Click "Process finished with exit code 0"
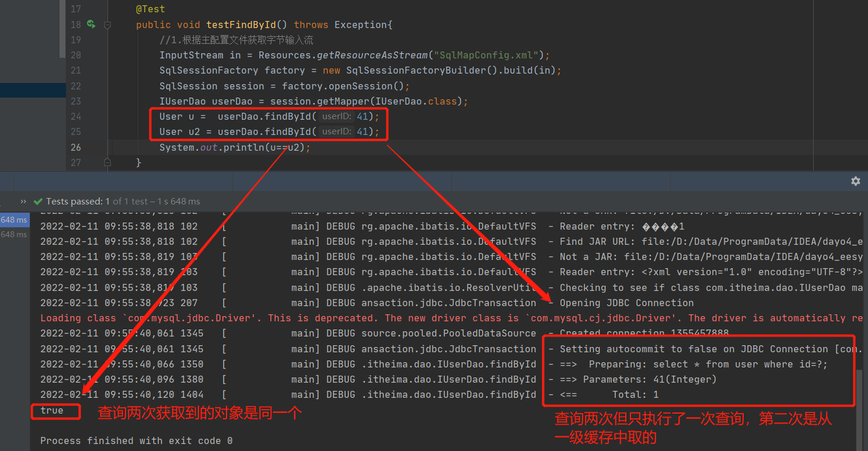This screenshot has width=868, height=451. click(x=137, y=440)
